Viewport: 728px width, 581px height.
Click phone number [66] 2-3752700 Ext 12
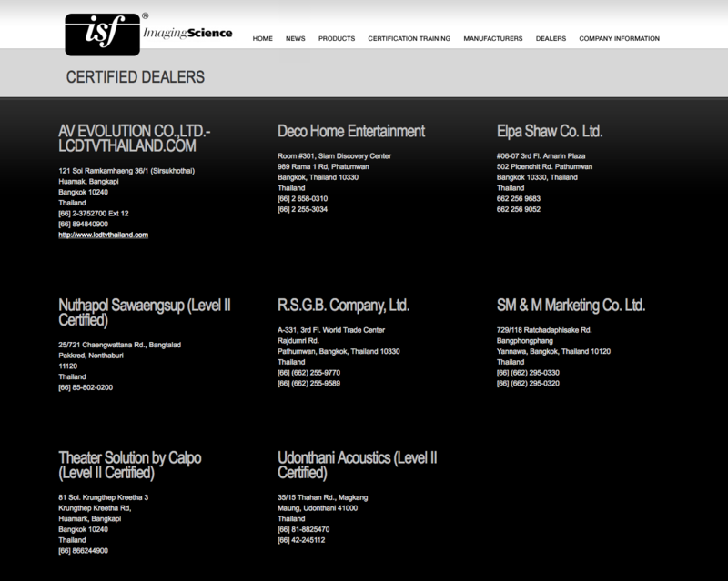click(94, 214)
